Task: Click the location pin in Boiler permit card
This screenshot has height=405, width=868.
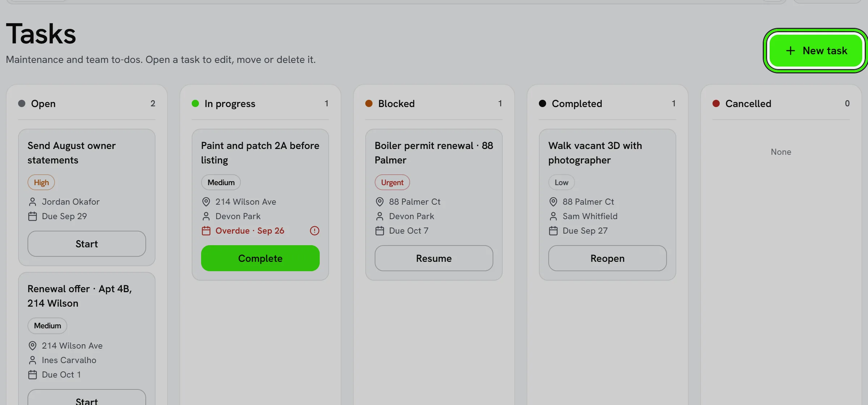Action: click(380, 202)
